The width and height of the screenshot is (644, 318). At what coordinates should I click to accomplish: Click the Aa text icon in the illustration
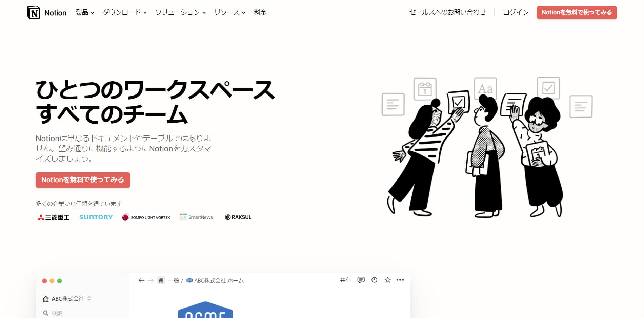(x=485, y=89)
